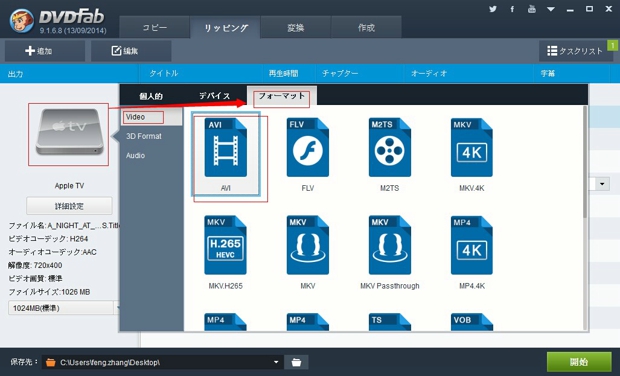The height and width of the screenshot is (376, 620).
Task: Open the コピー tab
Action: tap(155, 28)
